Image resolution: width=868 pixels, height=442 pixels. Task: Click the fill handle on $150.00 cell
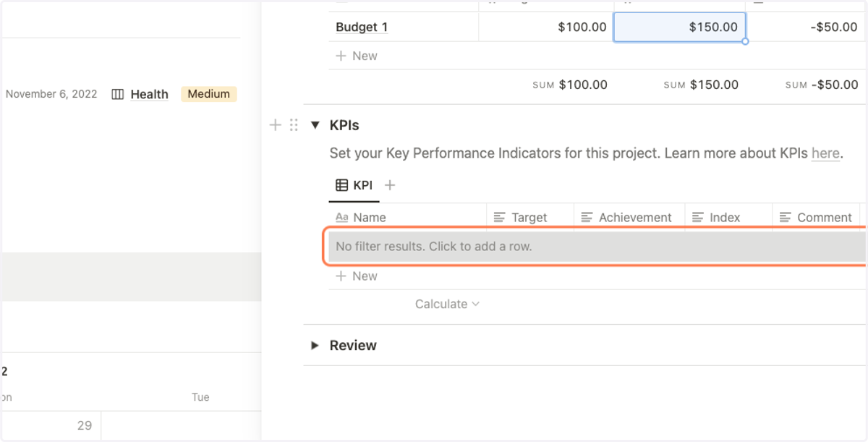click(x=745, y=41)
